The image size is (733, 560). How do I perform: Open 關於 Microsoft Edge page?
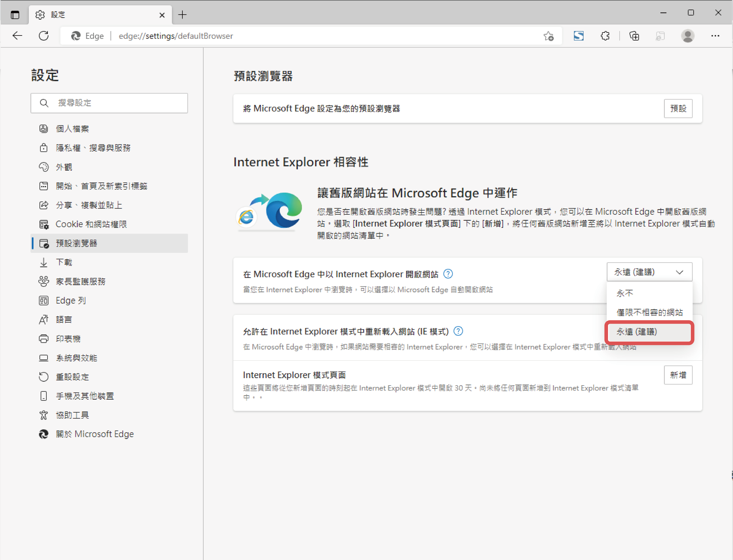coord(109,434)
